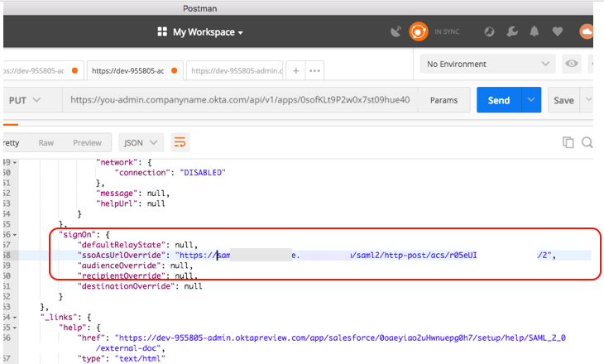Switch to the middle https://dev-955805-ac tab
Screen dimensions: 604x364
click(135, 70)
